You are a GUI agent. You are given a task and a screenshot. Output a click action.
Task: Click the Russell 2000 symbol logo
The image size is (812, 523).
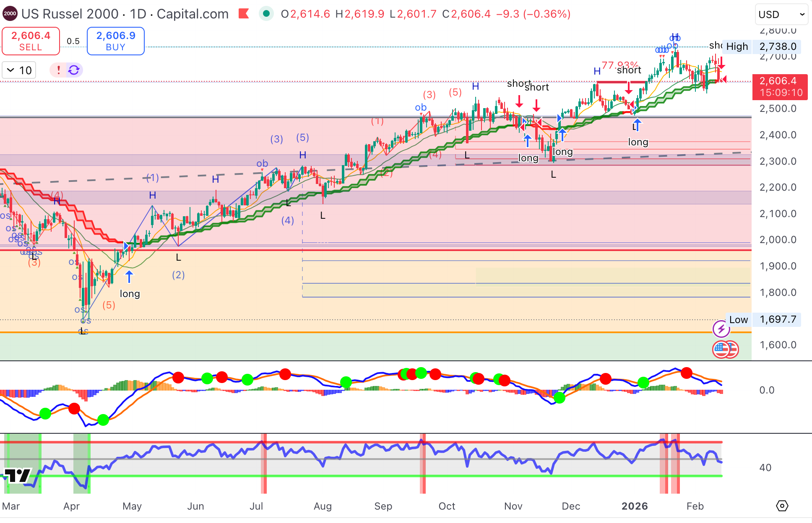pos(10,14)
